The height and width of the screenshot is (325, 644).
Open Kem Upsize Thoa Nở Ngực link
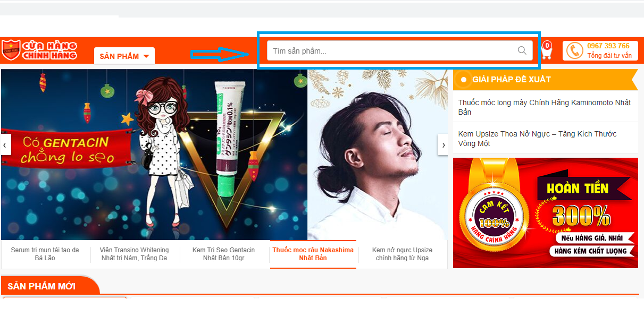[537, 139]
